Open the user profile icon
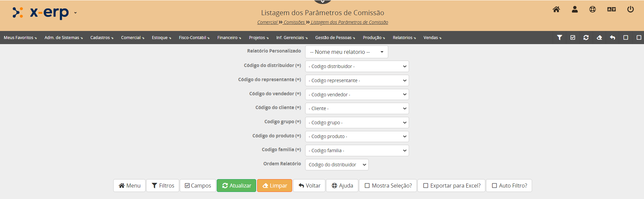Screen dimensions: 644x199 (575, 9)
